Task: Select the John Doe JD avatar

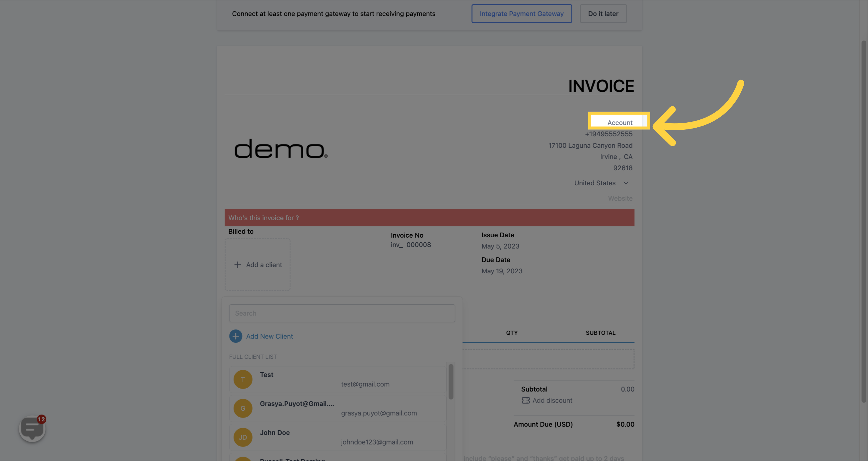Action: (x=242, y=437)
